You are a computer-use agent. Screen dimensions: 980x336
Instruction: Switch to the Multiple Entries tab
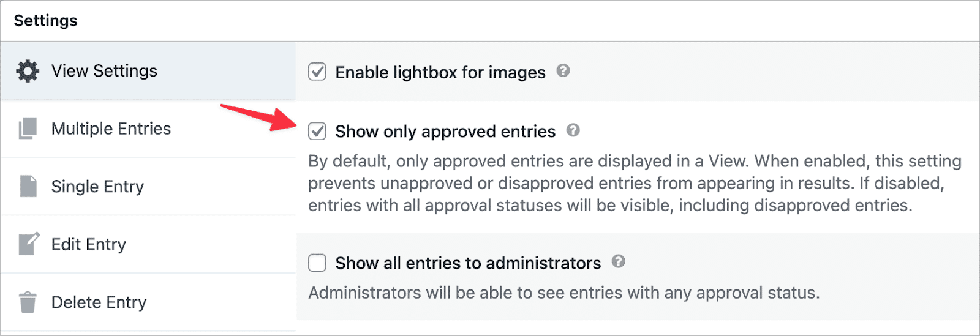point(111,129)
